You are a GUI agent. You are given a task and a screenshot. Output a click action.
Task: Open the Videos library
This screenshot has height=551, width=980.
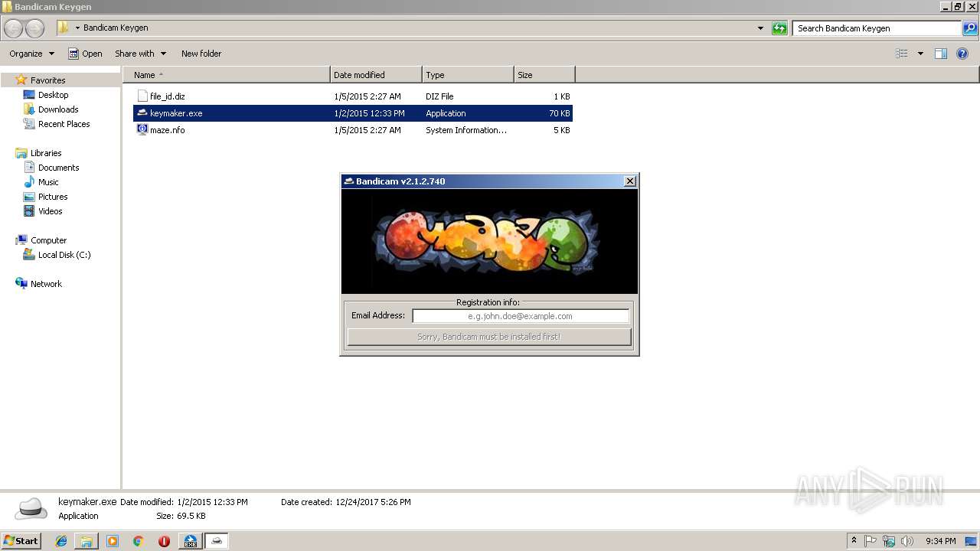pos(50,211)
